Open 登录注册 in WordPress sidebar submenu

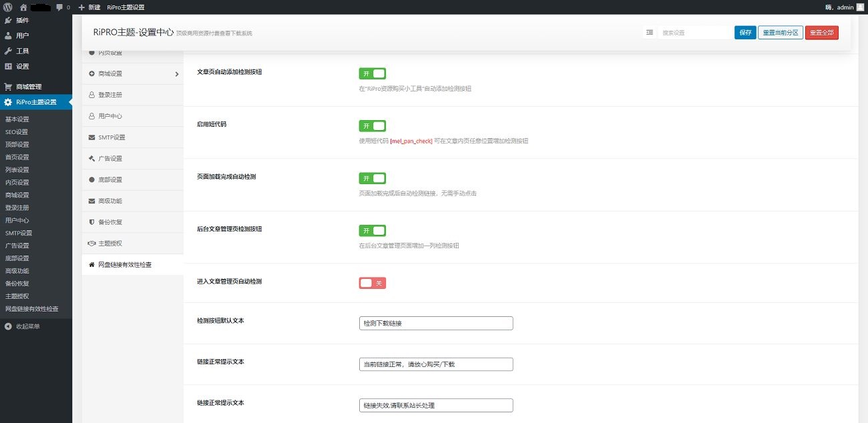coord(17,207)
